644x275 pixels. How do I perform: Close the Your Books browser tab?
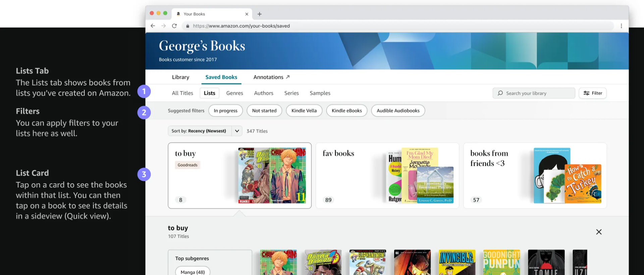[247, 14]
